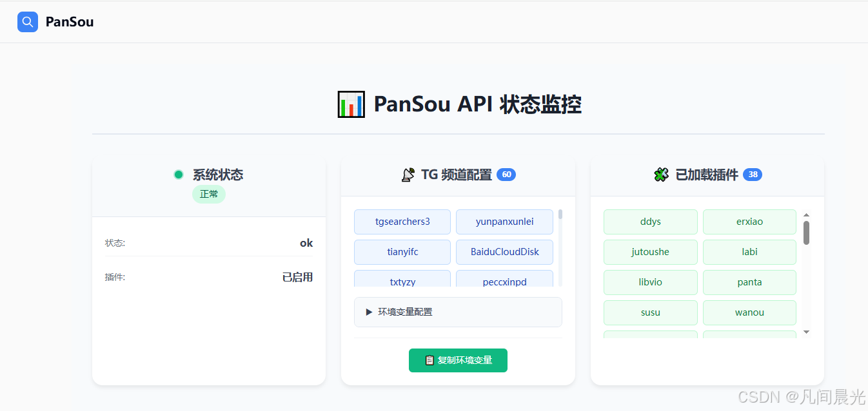This screenshot has height=411, width=868.
Task: Click the yunpanxunlei channel tag
Action: [x=504, y=222]
